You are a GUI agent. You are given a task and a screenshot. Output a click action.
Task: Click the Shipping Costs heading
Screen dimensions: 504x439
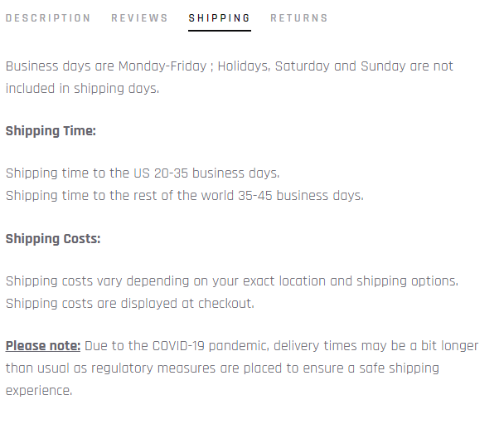[53, 239]
